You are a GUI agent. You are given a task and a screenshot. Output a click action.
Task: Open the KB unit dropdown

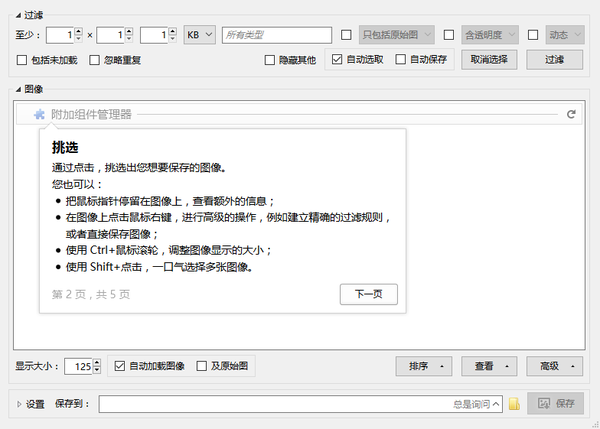click(x=199, y=35)
